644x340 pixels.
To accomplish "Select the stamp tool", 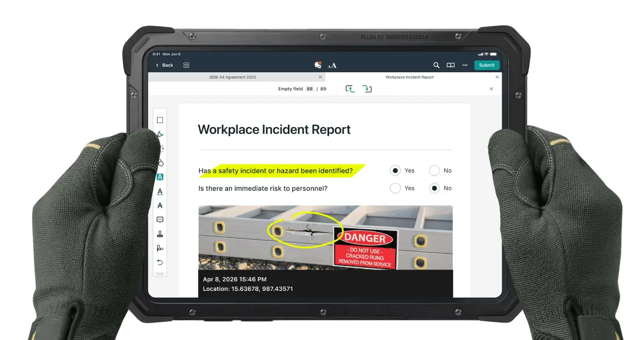I will [160, 234].
